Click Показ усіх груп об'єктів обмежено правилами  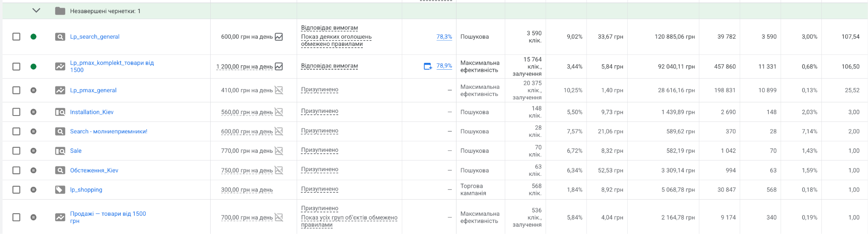tap(349, 221)
